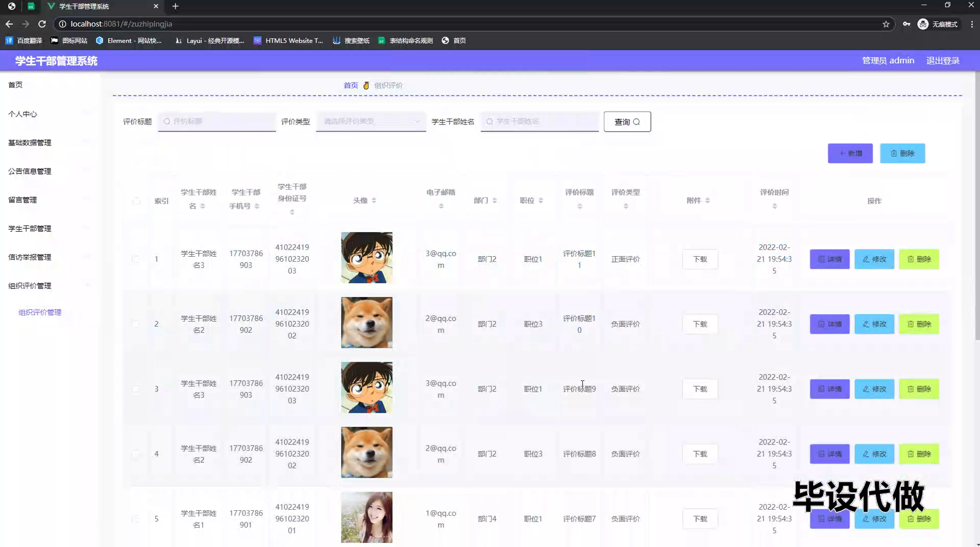The height and width of the screenshot is (547, 980).
Task: Click 删除 delete button for row 1
Action: pos(919,259)
